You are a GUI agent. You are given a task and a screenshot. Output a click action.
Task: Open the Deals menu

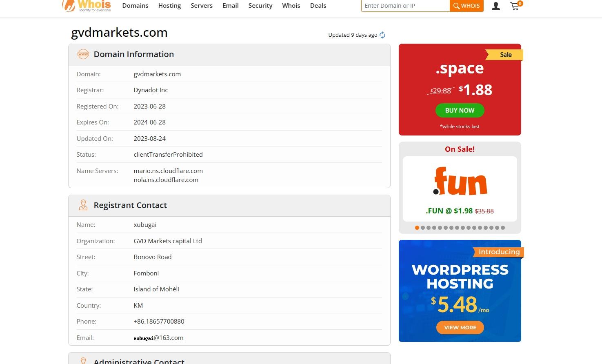(318, 6)
